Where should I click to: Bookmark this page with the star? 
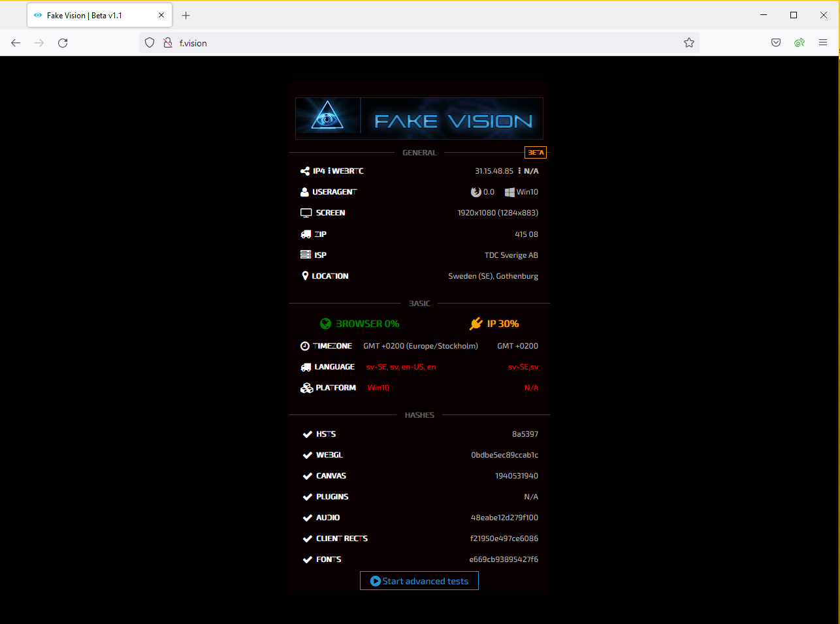point(689,43)
